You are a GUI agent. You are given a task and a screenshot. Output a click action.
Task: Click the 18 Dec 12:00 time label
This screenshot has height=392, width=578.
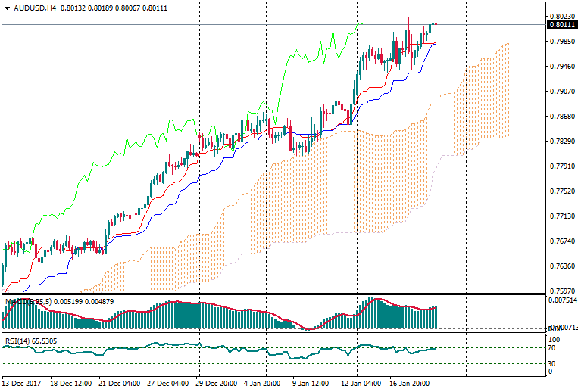tap(70, 384)
